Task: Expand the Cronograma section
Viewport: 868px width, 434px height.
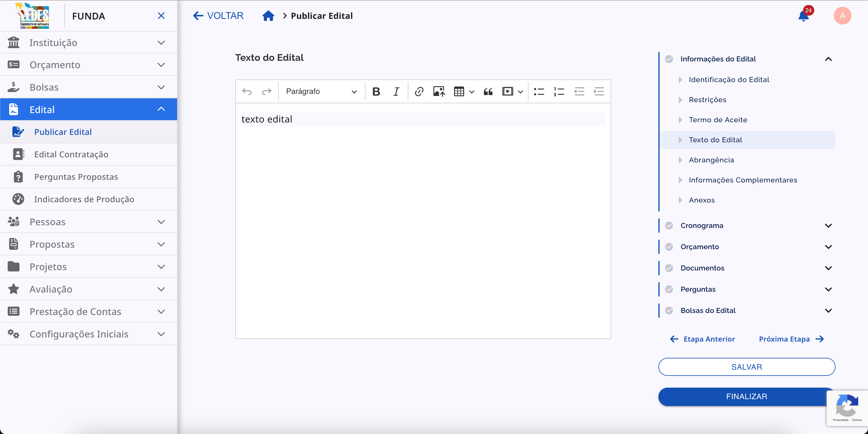Action: 829,226
